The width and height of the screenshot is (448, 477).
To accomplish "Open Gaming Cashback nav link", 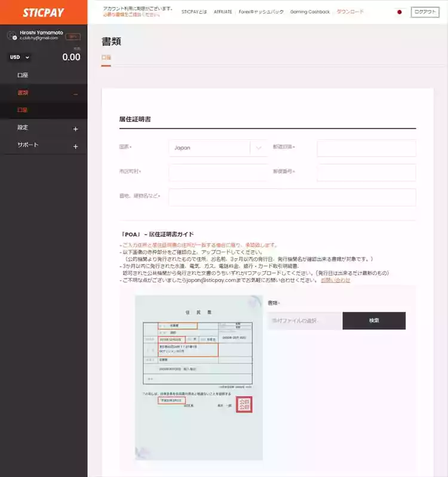I will [309, 12].
